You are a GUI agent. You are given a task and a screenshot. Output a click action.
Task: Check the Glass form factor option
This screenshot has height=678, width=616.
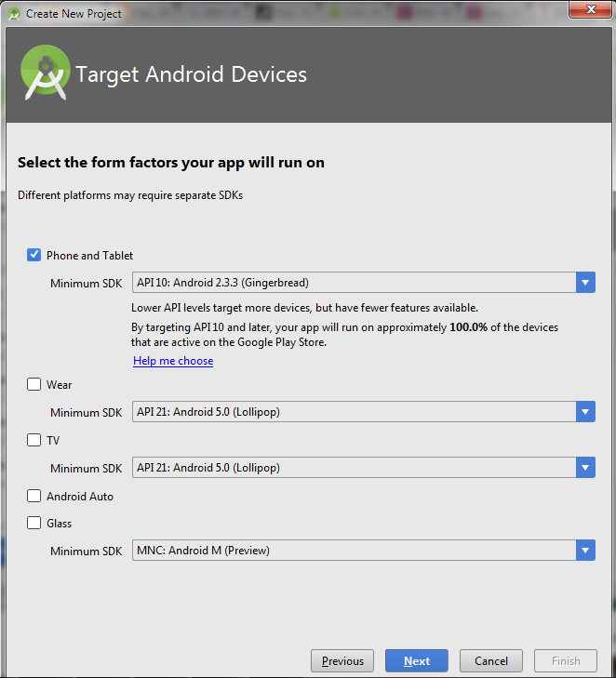(x=34, y=523)
